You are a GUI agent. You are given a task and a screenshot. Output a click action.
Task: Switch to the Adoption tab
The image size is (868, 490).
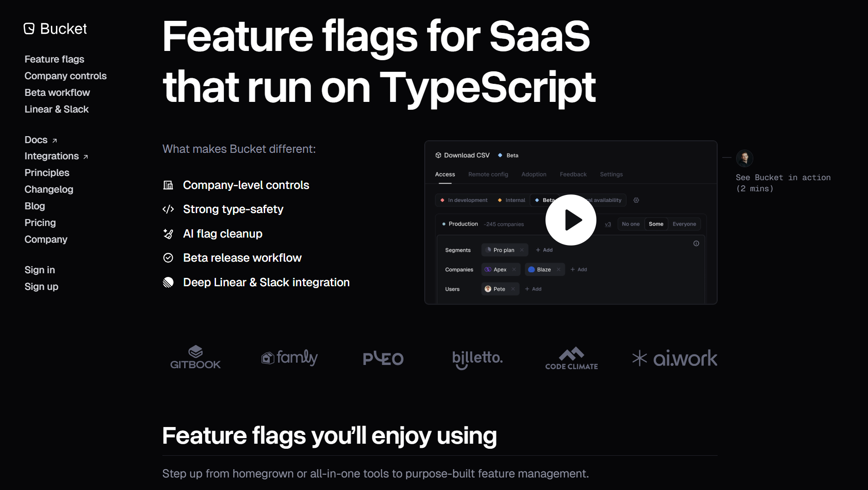[x=534, y=175]
